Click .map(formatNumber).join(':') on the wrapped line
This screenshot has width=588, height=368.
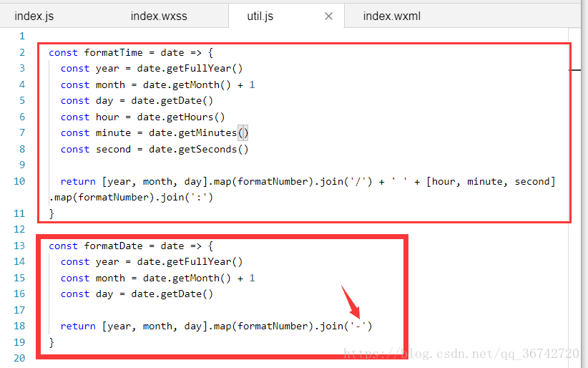click(131, 197)
